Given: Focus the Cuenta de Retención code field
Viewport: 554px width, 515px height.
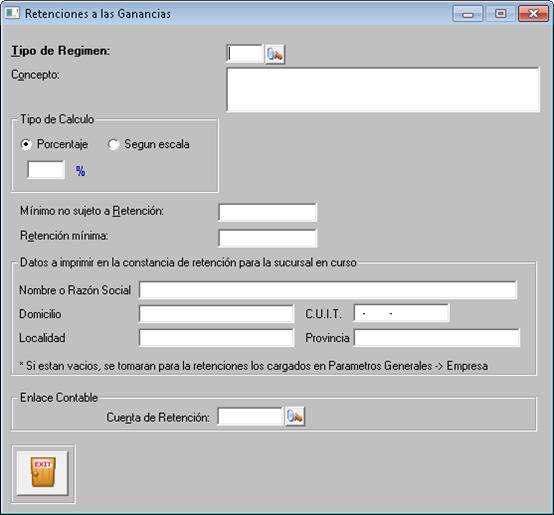Looking at the screenshot, I should point(250,416).
